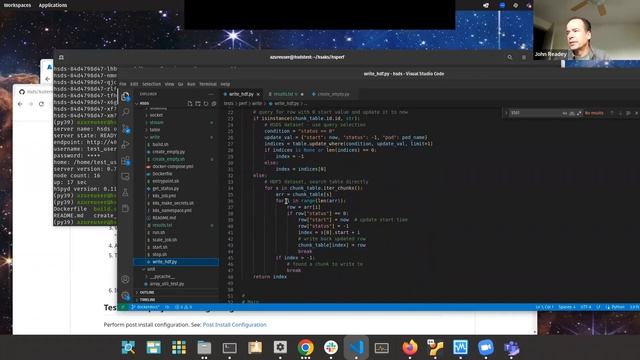Go to previous match in find widget
Image resolution: width=640 pixels, height=360 pixels.
point(612,113)
